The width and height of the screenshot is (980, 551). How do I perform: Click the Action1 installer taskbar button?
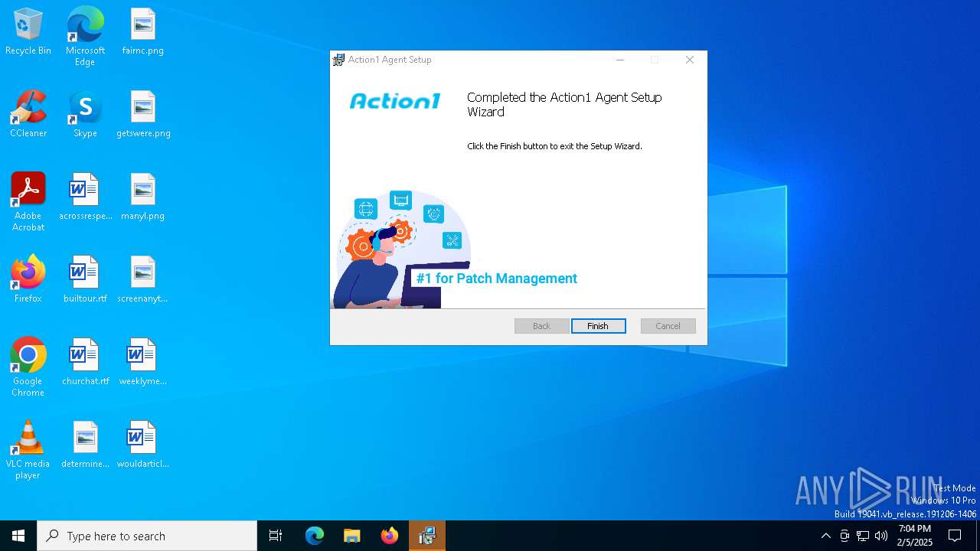(427, 536)
